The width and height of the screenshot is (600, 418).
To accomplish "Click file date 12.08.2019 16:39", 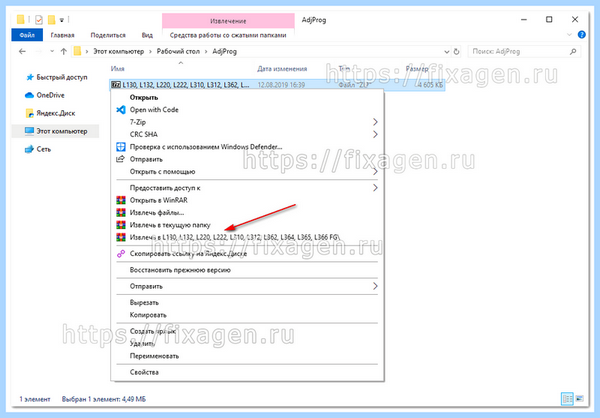I will tap(281, 85).
